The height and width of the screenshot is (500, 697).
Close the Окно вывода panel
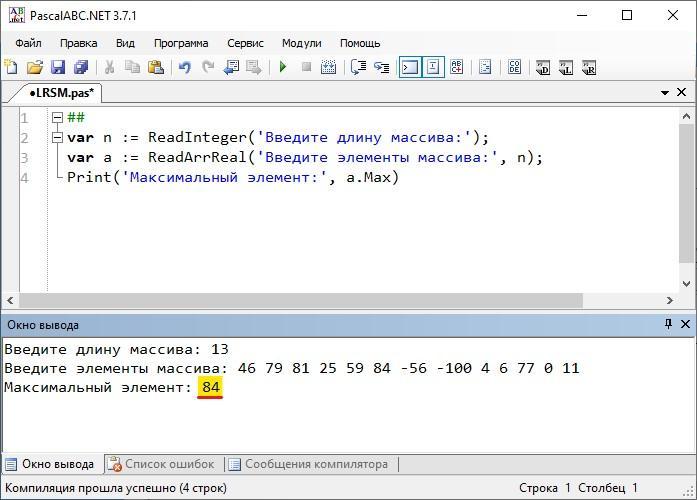(685, 325)
